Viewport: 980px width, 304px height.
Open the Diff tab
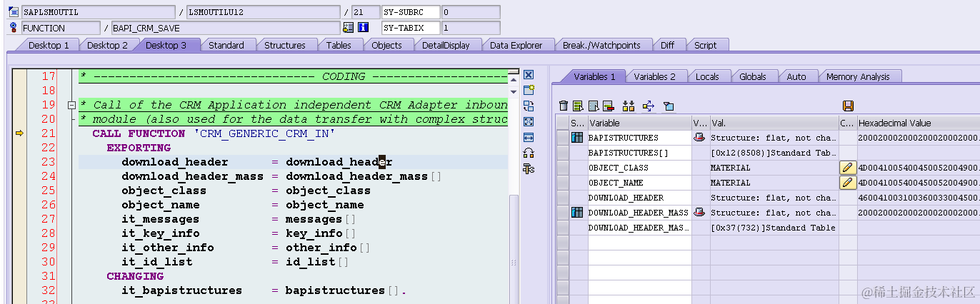coord(667,45)
